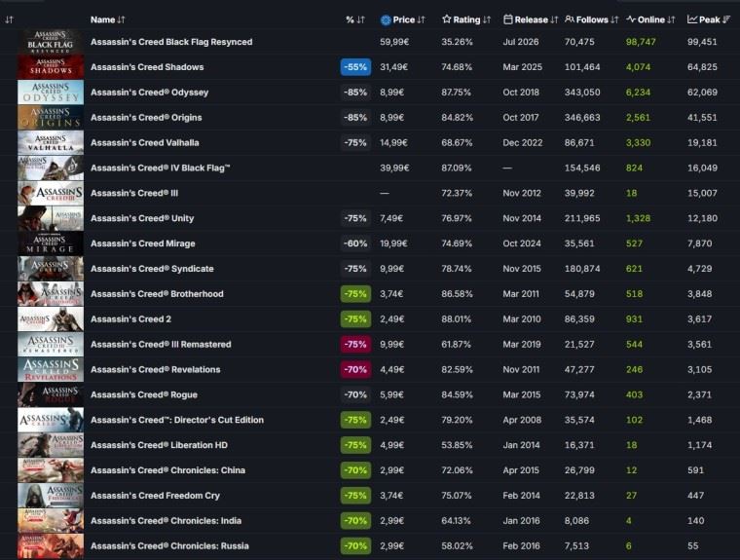Sort table by the Name column header
This screenshot has width=740, height=560.
(x=108, y=19)
